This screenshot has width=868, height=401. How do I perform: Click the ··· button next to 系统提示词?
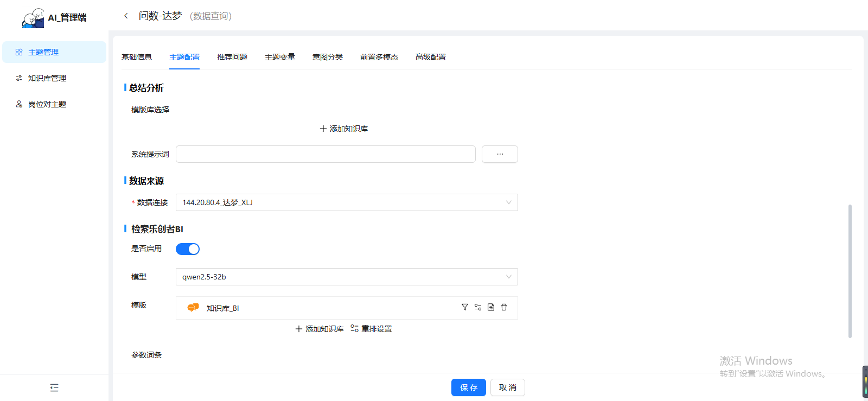click(500, 154)
